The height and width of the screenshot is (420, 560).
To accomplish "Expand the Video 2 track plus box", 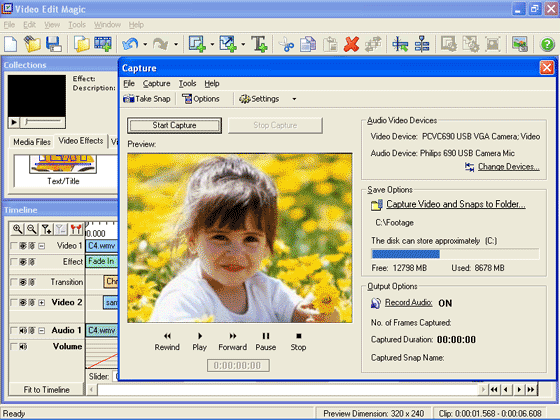I will pos(42,303).
